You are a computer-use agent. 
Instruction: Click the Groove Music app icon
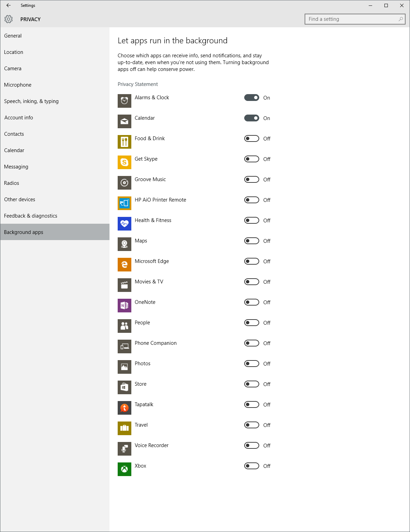tap(125, 183)
